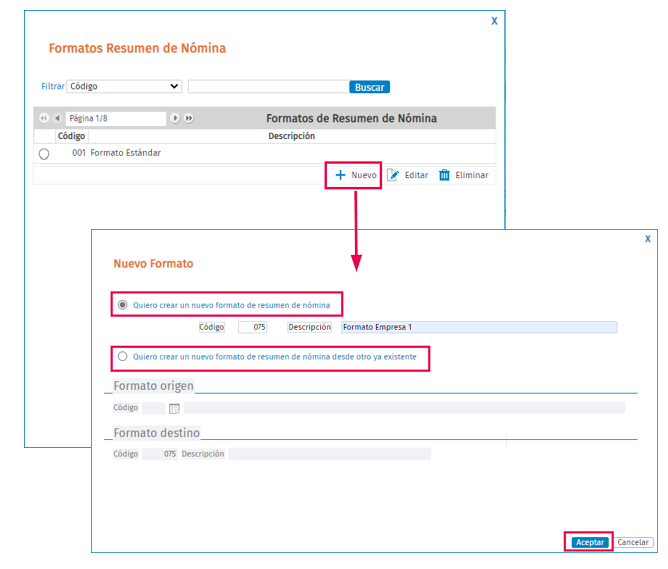Click Aceptar in Nuevo Formato dialog

coord(590,542)
